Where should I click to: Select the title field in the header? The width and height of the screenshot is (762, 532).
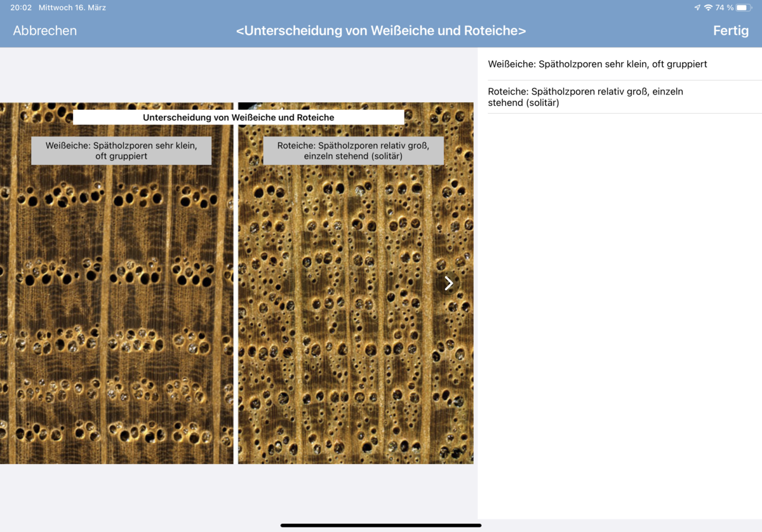click(x=381, y=30)
